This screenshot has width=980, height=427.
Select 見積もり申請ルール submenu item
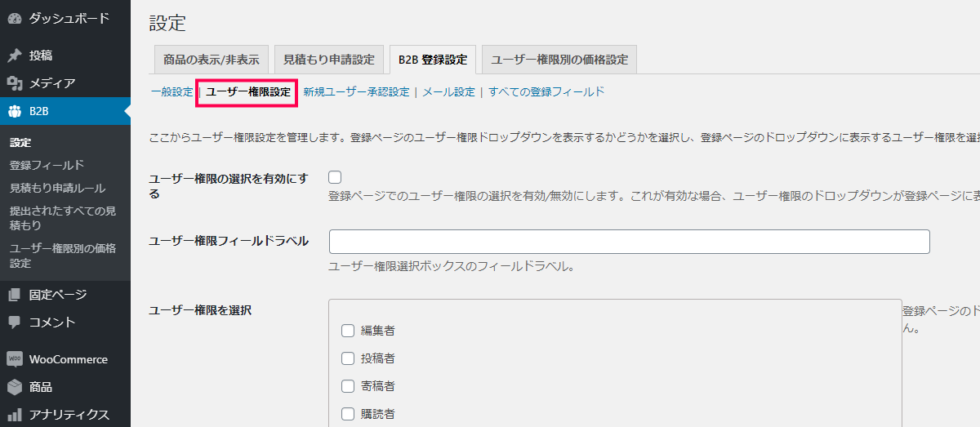(57, 188)
